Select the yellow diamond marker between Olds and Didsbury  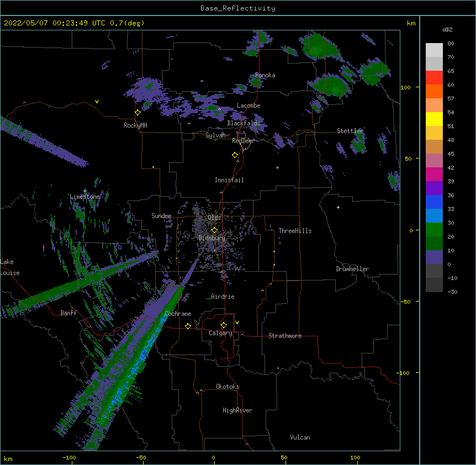pos(214,230)
